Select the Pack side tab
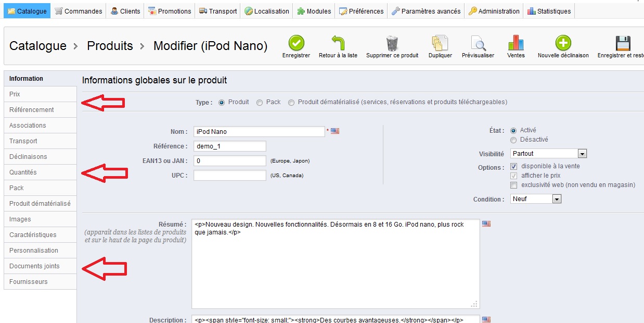 pyautogui.click(x=40, y=188)
